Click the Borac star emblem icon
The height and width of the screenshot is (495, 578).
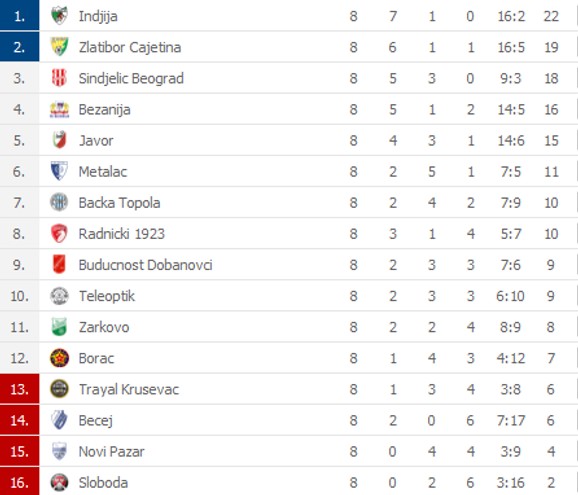(x=59, y=358)
